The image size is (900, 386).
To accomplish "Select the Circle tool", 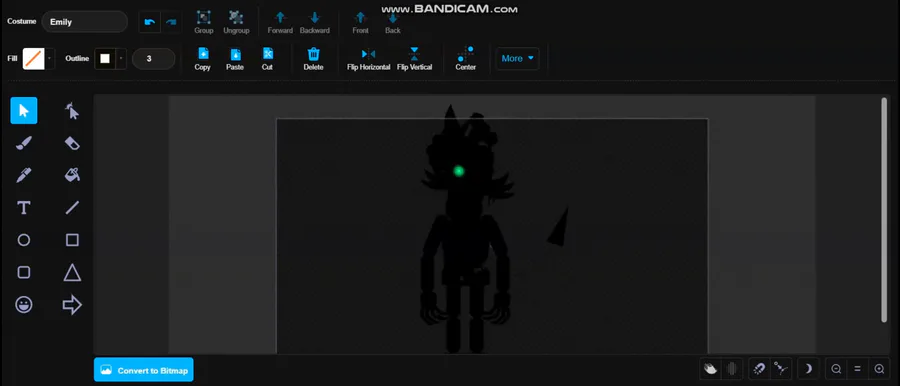I will tap(24, 240).
